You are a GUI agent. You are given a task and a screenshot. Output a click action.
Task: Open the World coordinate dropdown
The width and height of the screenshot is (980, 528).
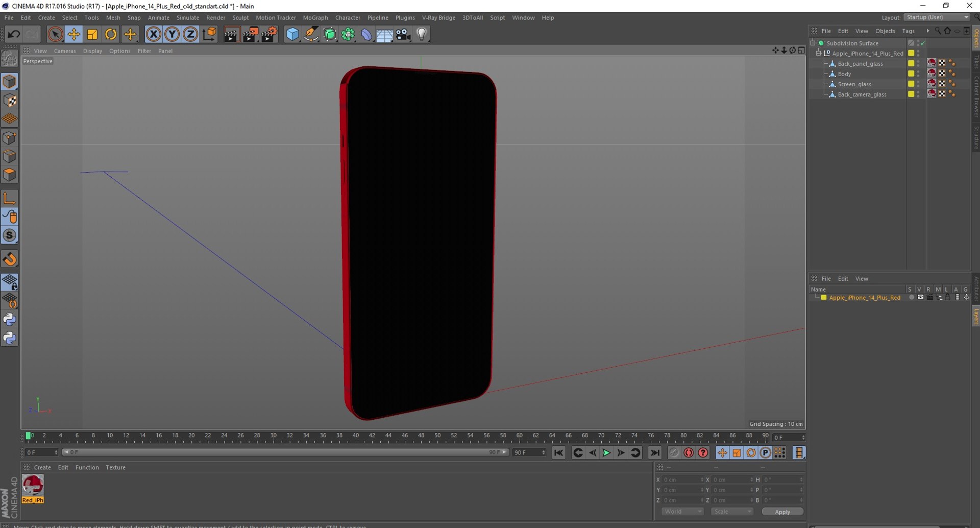click(682, 512)
